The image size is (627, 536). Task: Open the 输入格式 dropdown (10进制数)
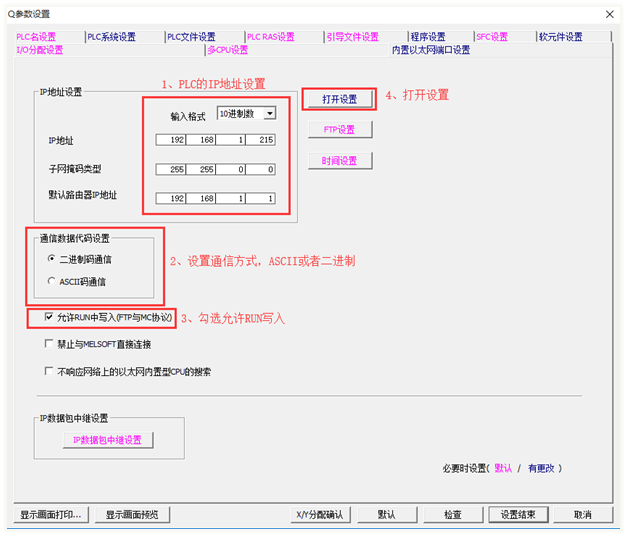tap(246, 114)
